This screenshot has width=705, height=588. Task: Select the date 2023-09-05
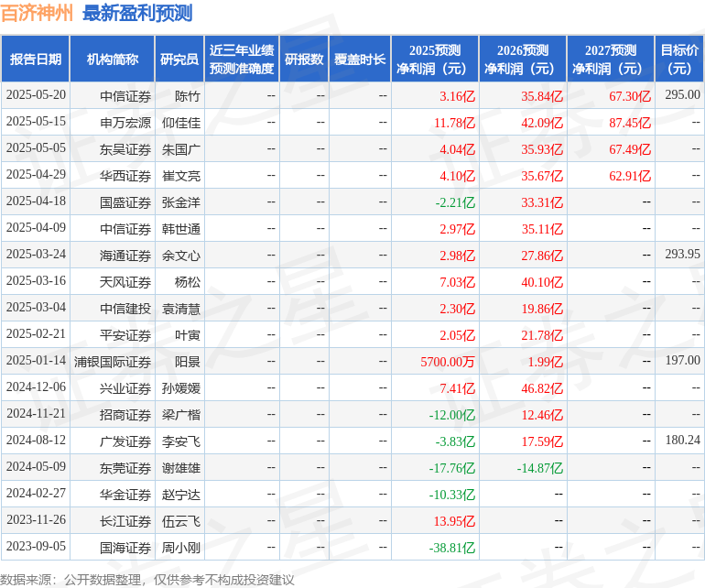[36, 546]
